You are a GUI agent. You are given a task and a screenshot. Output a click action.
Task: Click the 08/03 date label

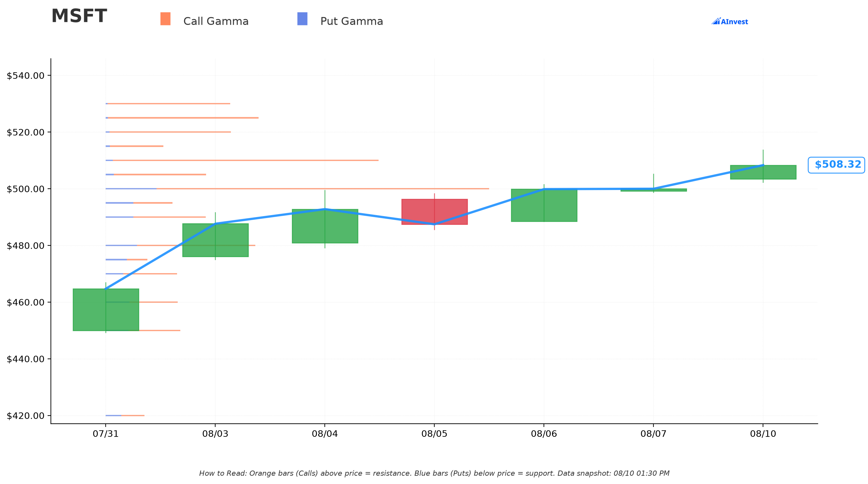215,434
